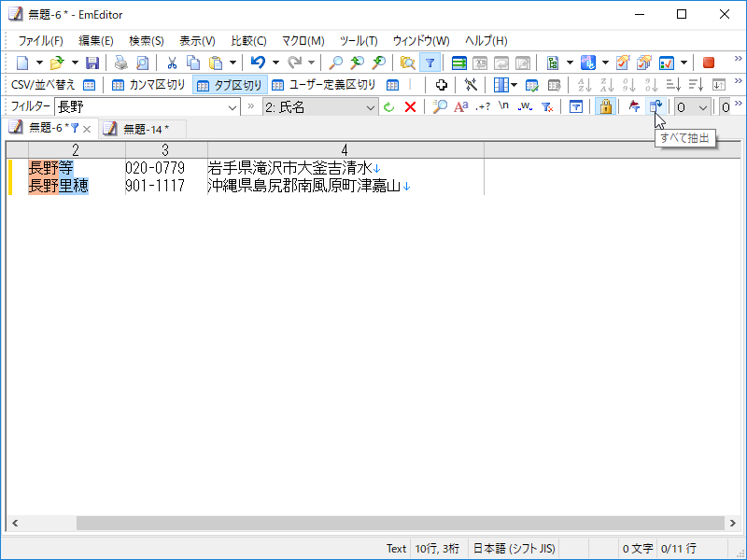Click the \n newline matching filter icon
The height and width of the screenshot is (560, 747).
(505, 105)
